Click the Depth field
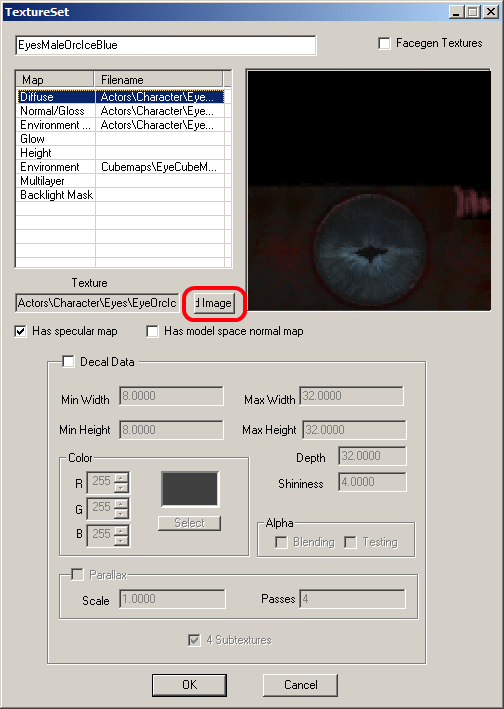Image resolution: width=504 pixels, height=709 pixels. point(372,456)
